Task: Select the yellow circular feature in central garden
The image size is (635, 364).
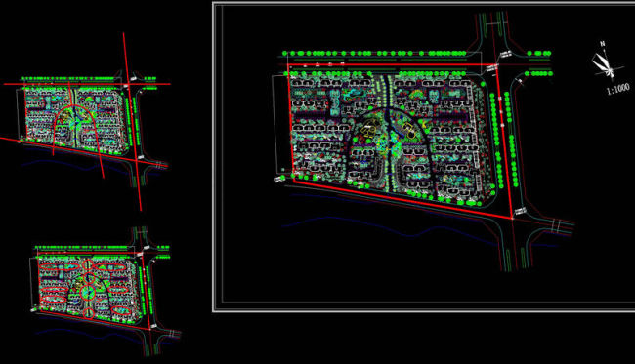Action: (410, 133)
